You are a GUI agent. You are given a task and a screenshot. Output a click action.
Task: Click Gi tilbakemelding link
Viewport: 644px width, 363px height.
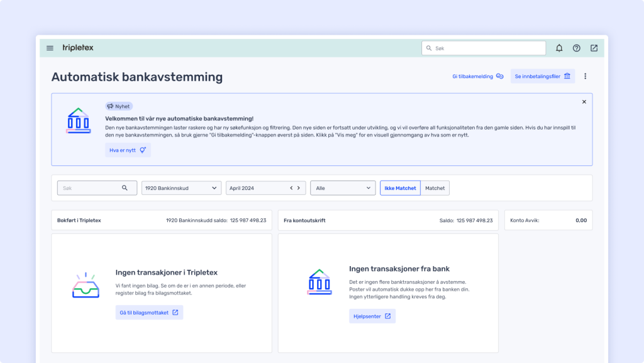[x=477, y=76]
